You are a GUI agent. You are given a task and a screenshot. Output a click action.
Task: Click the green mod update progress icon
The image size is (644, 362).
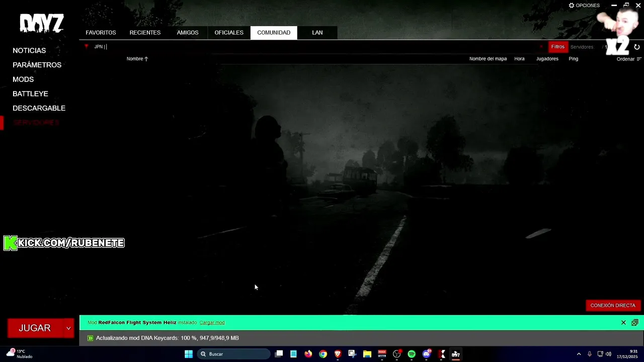[x=90, y=338]
